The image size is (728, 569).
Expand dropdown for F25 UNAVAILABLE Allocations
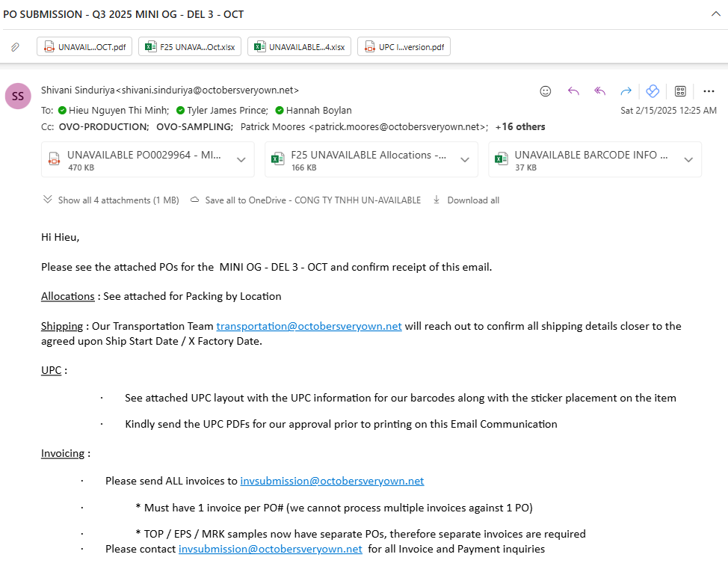(x=465, y=160)
